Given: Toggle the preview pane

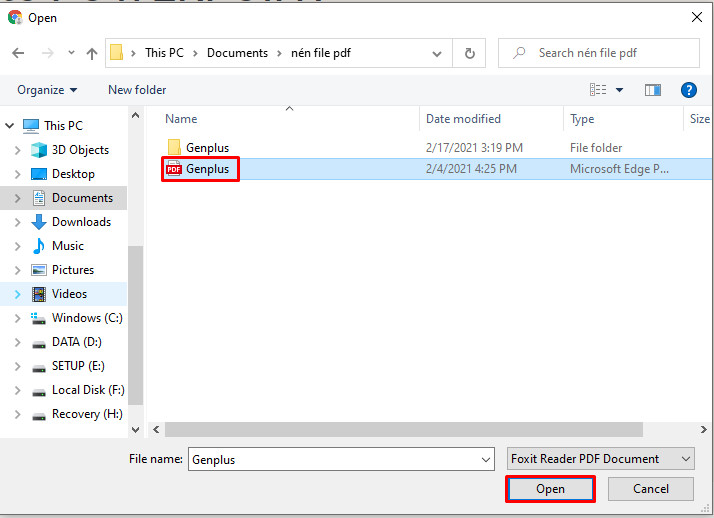Looking at the screenshot, I should click(653, 90).
